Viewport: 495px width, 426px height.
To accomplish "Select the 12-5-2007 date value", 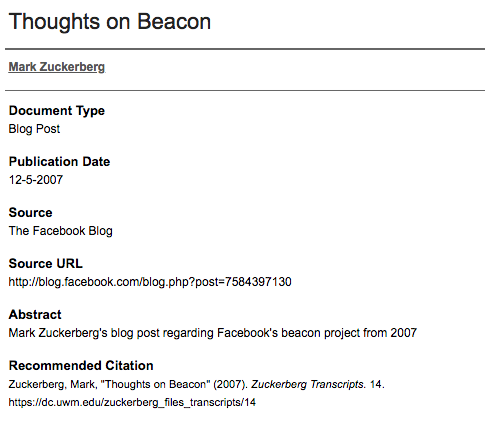I will pyautogui.click(x=36, y=180).
